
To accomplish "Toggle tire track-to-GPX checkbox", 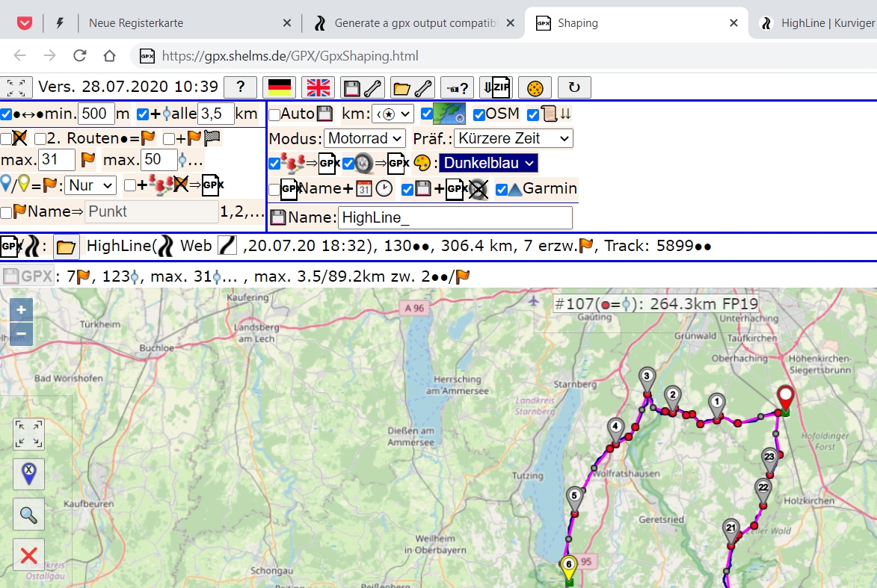I will pos(348,164).
